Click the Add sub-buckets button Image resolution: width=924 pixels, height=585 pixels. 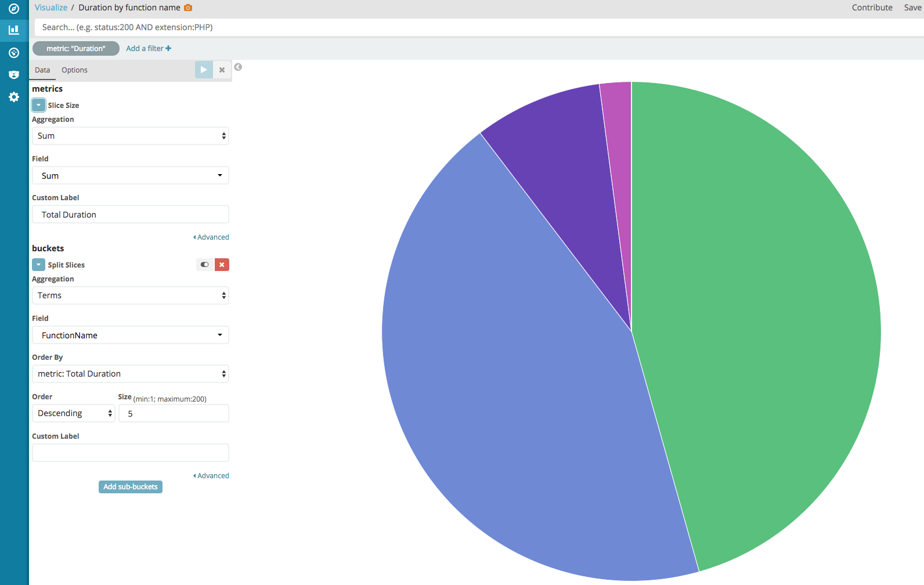[131, 487]
